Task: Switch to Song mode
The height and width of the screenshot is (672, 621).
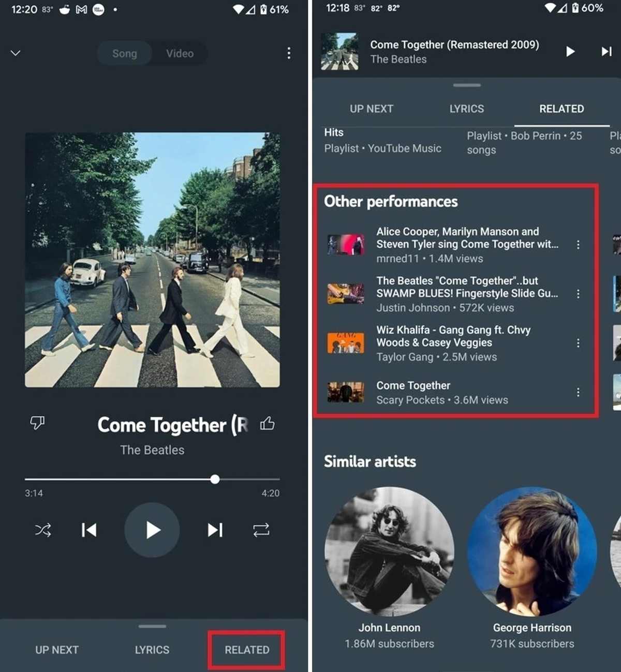Action: tap(125, 53)
